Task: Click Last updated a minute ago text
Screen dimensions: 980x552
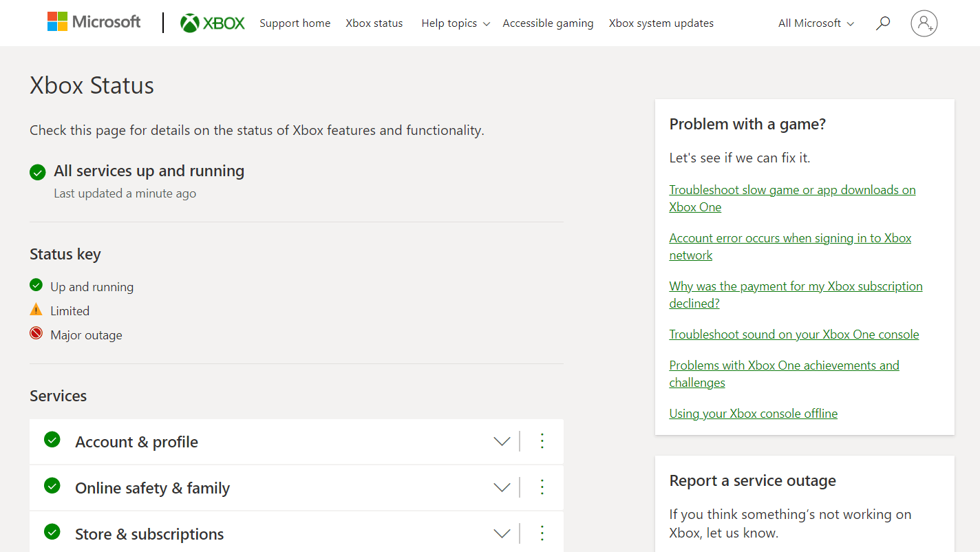Action: (x=125, y=193)
